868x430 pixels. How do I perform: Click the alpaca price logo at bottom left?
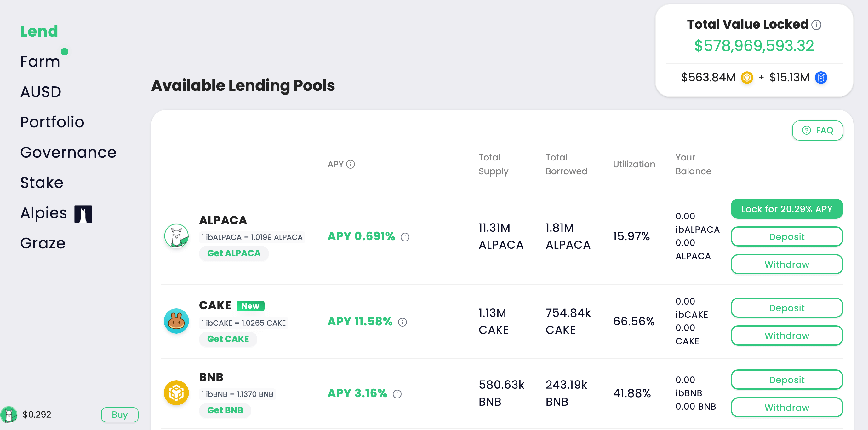pyautogui.click(x=9, y=415)
